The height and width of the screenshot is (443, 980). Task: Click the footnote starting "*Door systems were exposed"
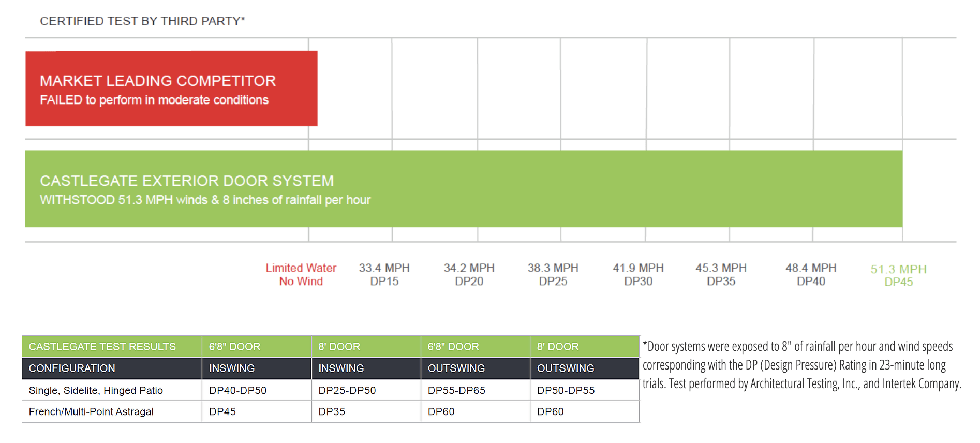pos(802,365)
